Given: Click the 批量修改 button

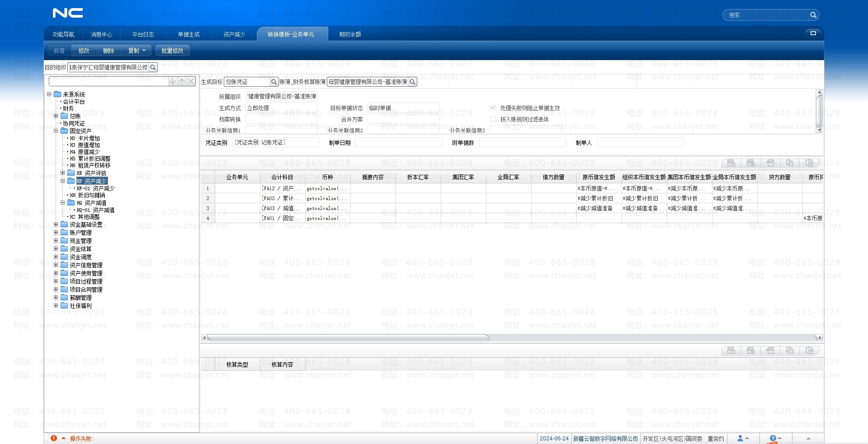Looking at the screenshot, I should [x=172, y=51].
